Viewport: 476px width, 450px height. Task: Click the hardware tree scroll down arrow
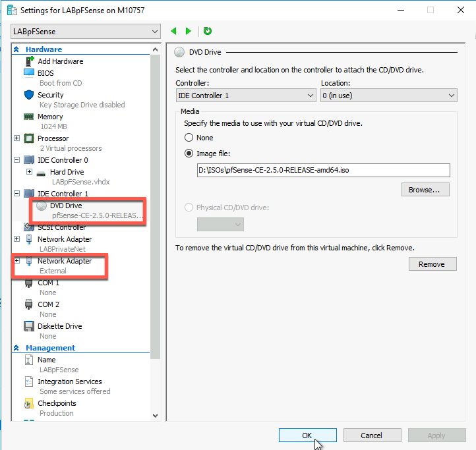(155, 415)
